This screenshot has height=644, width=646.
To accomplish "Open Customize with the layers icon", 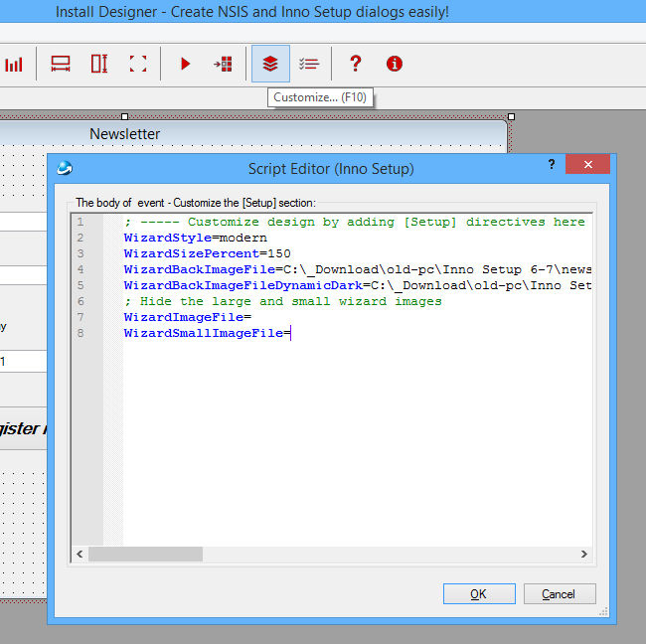I will (x=270, y=64).
